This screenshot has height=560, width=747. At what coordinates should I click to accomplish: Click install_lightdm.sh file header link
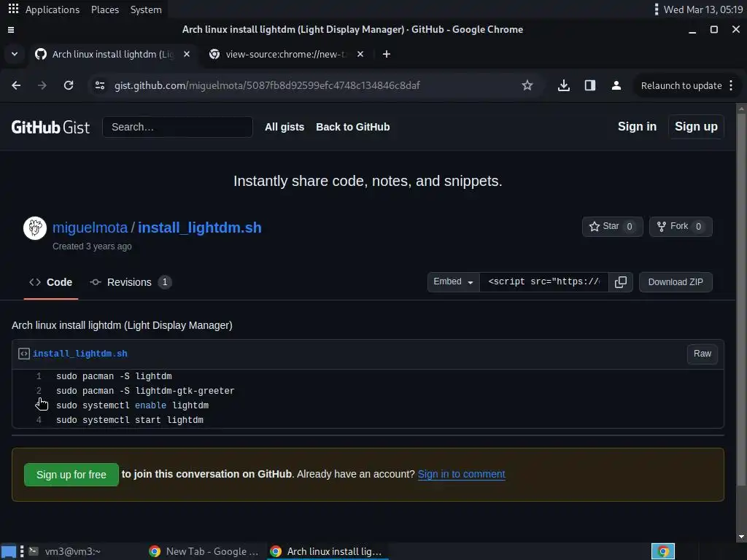[80, 354]
